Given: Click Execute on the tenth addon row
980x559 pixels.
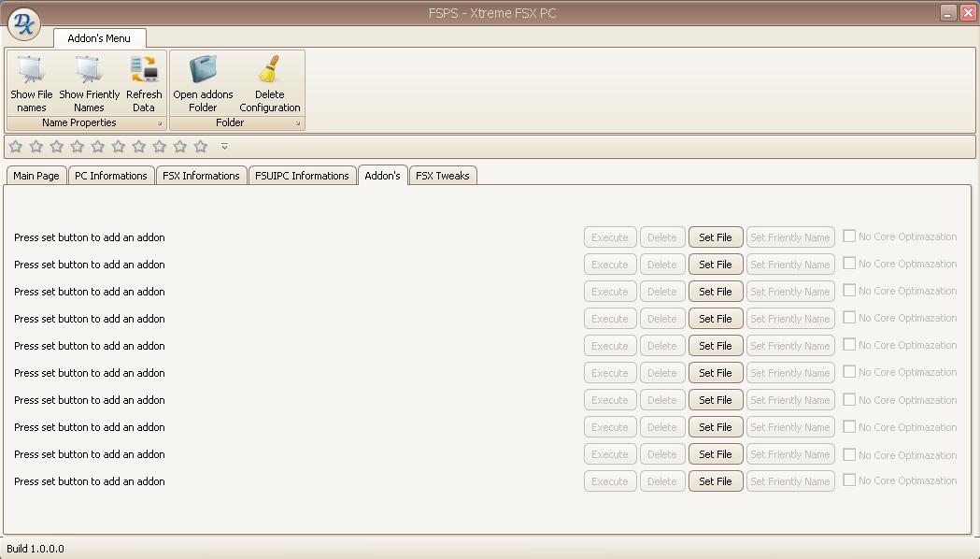Looking at the screenshot, I should [x=610, y=481].
